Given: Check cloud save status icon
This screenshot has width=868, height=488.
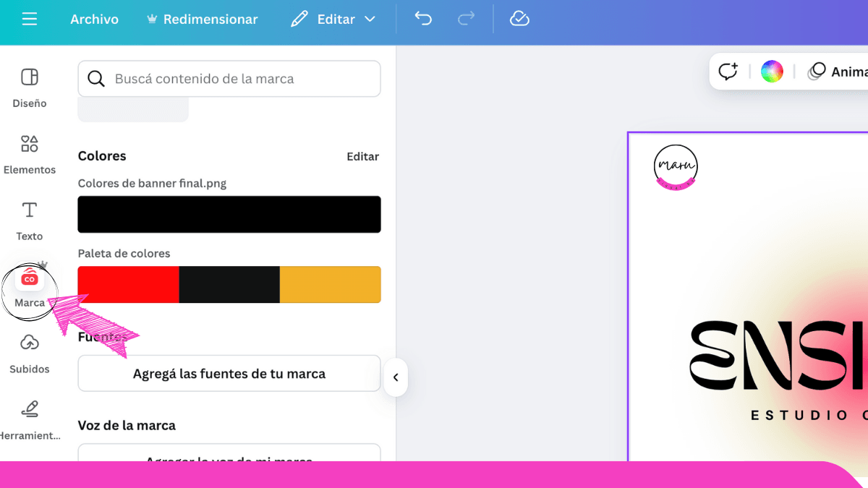Looking at the screenshot, I should 519,20.
